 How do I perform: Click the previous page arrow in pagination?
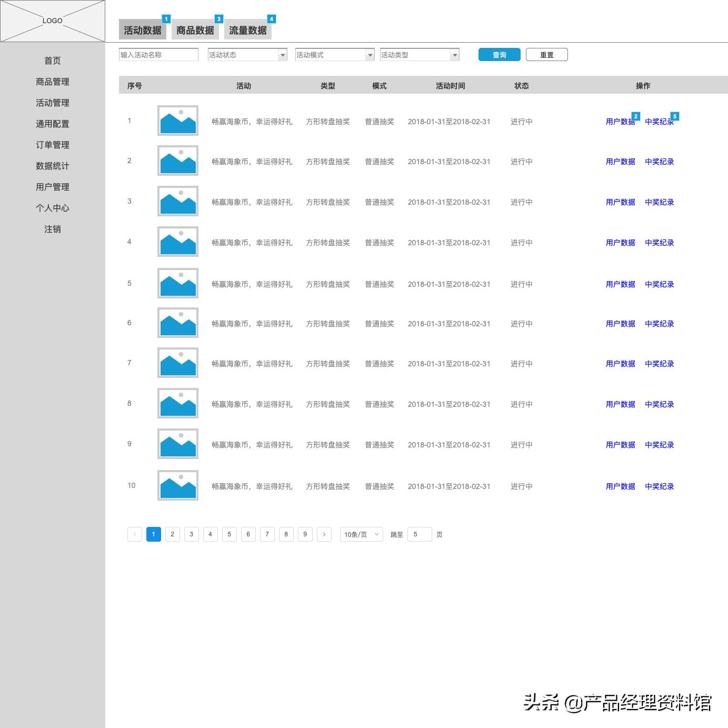[134, 534]
